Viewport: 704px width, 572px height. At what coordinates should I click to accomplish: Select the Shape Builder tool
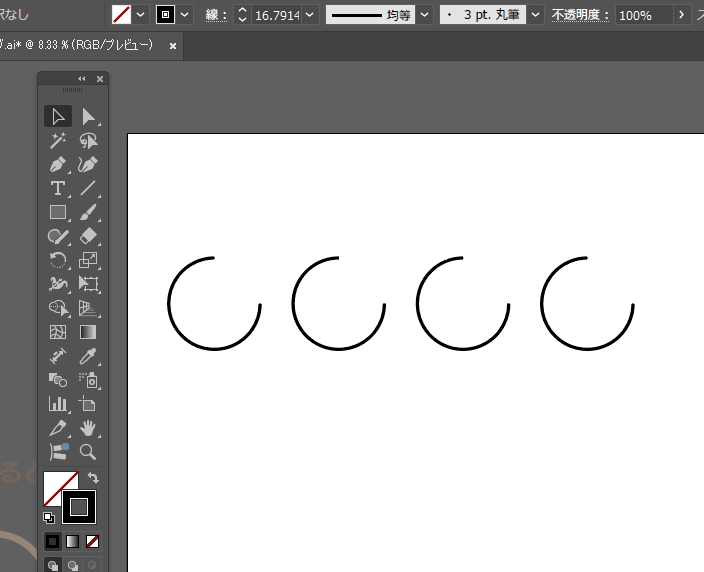58,308
